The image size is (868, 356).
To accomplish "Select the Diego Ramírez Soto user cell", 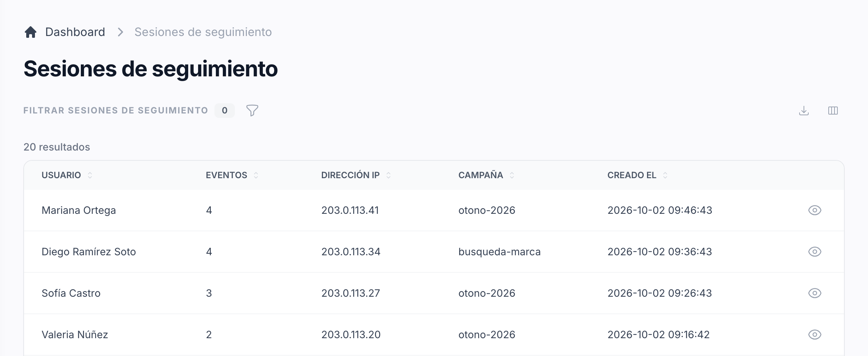I will (x=88, y=252).
